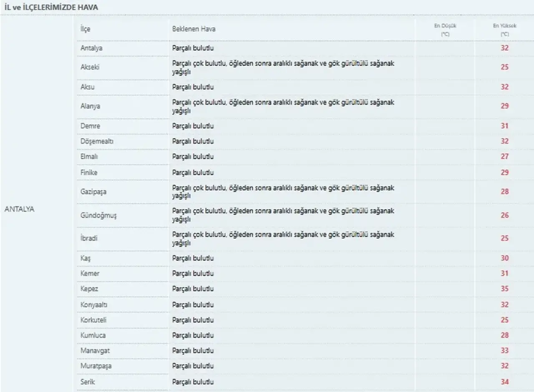Viewport: 534px width, 392px height.
Task: Select the Gazipaşa row label
Action: click(x=93, y=192)
